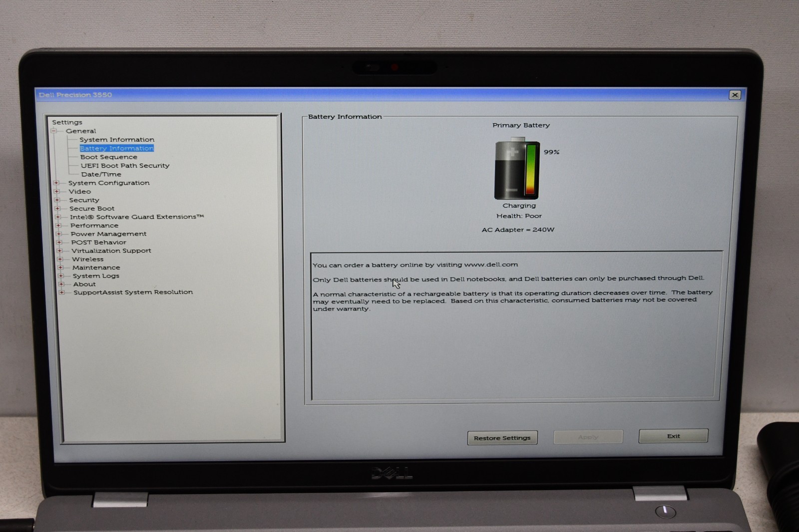Expand the Video settings node
Image resolution: width=799 pixels, height=532 pixels.
(56, 191)
